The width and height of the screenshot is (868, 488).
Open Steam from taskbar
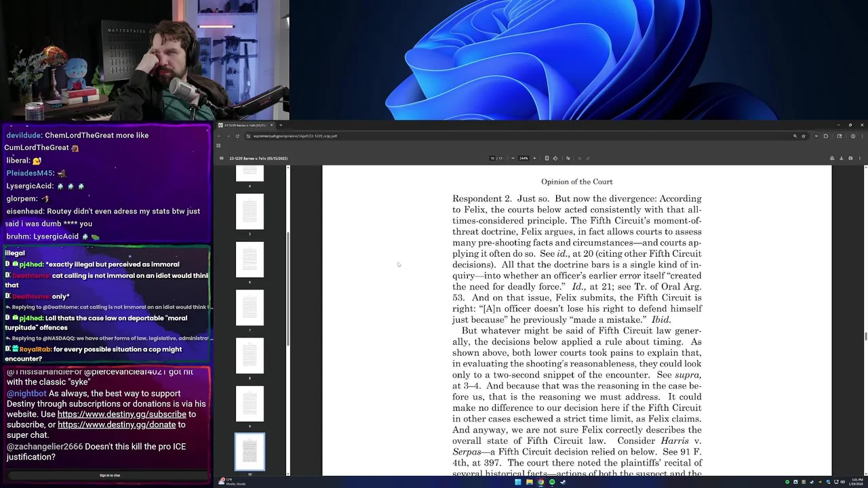563,482
